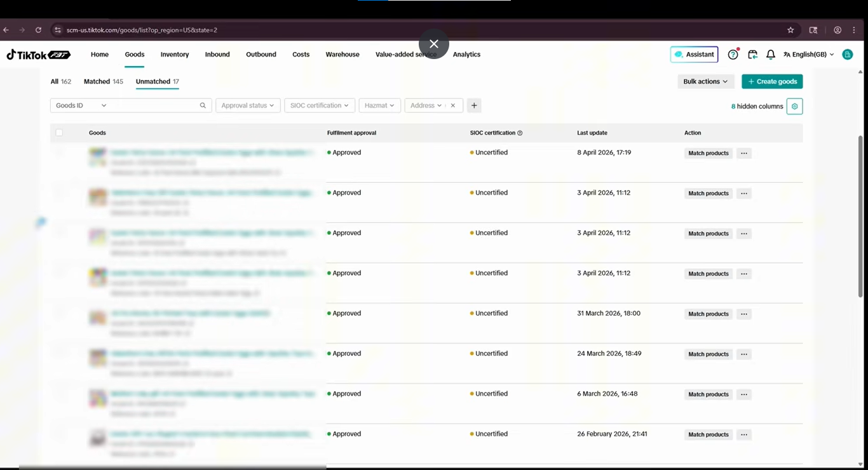
Task: Open the Hazmat filter dropdown
Action: pos(379,105)
